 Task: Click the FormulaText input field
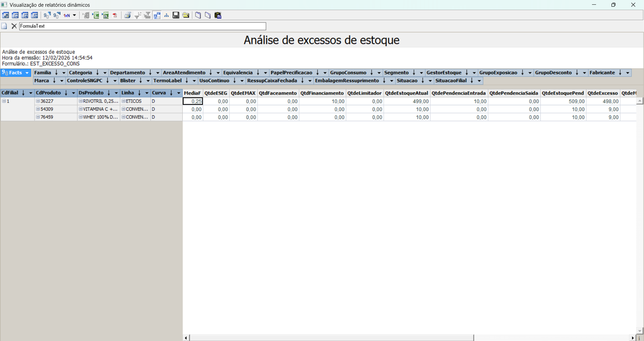click(143, 26)
